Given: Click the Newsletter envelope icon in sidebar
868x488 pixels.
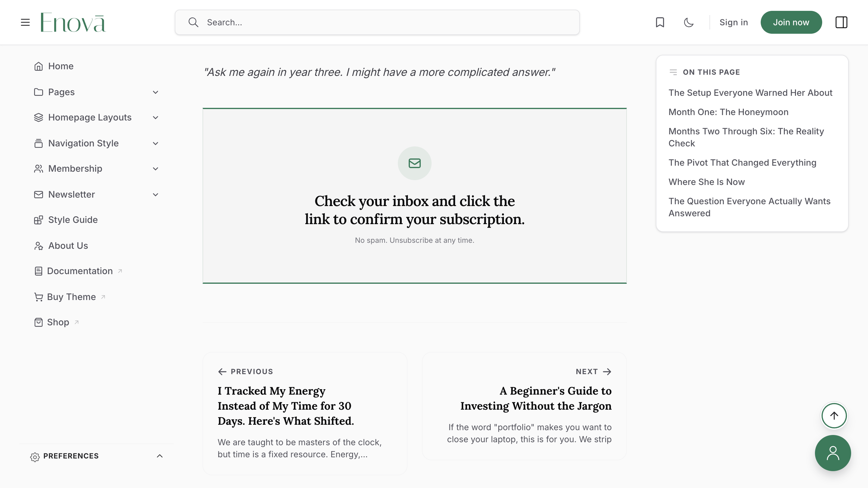Looking at the screenshot, I should pyautogui.click(x=38, y=194).
